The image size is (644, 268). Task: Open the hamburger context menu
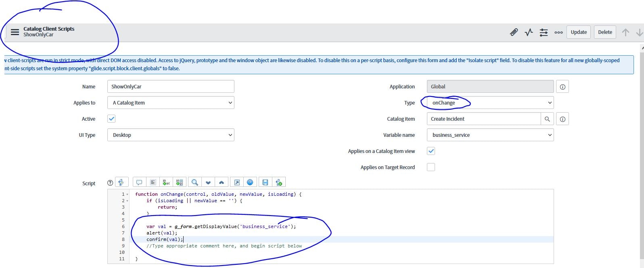point(15,32)
